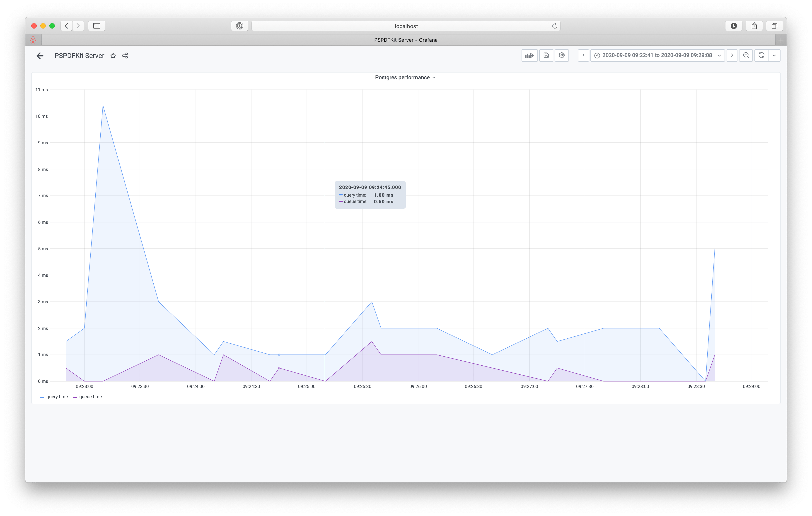Zoom out the time range with magnifier icon
The image size is (812, 516).
tap(746, 55)
